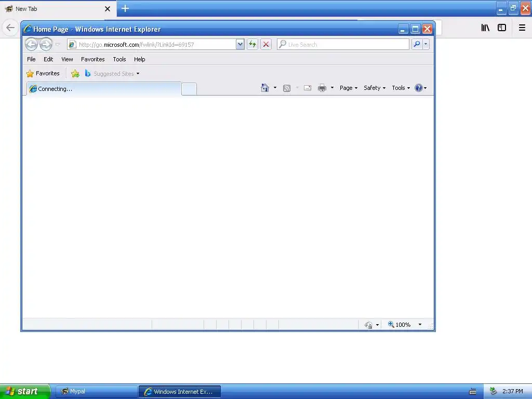
Task: Open the Safety command bar menu
Action: [375, 88]
